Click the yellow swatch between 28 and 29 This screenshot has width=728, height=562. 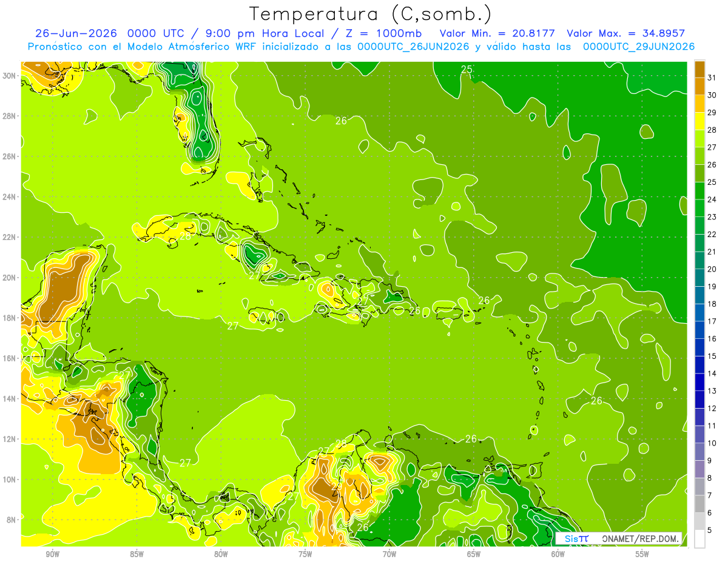pyautogui.click(x=699, y=121)
